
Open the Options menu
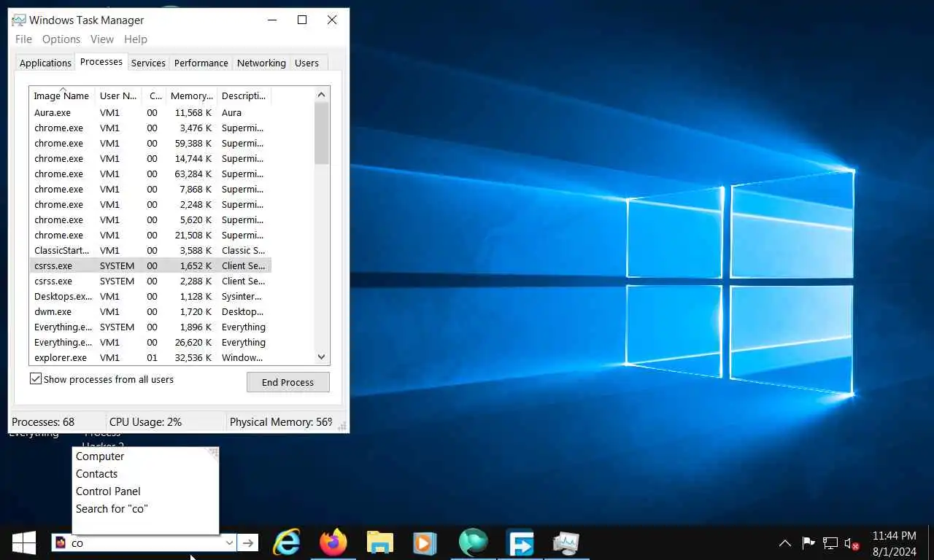(61, 39)
